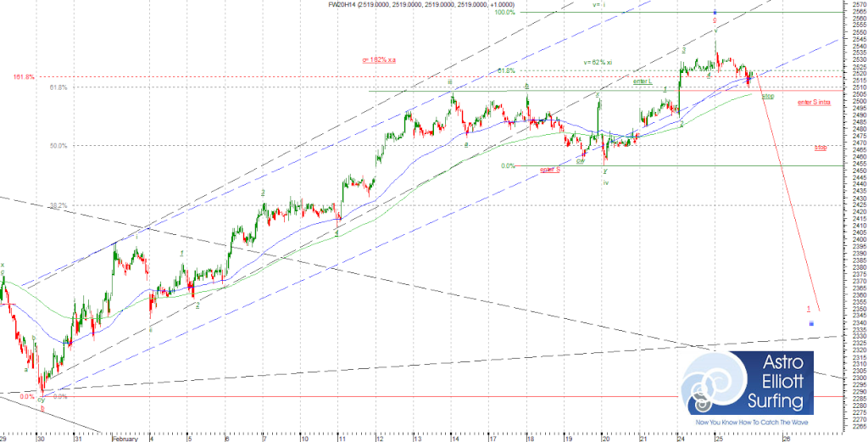The image size is (868, 442).
Task: Click the "February" month label
Action: [124, 438]
